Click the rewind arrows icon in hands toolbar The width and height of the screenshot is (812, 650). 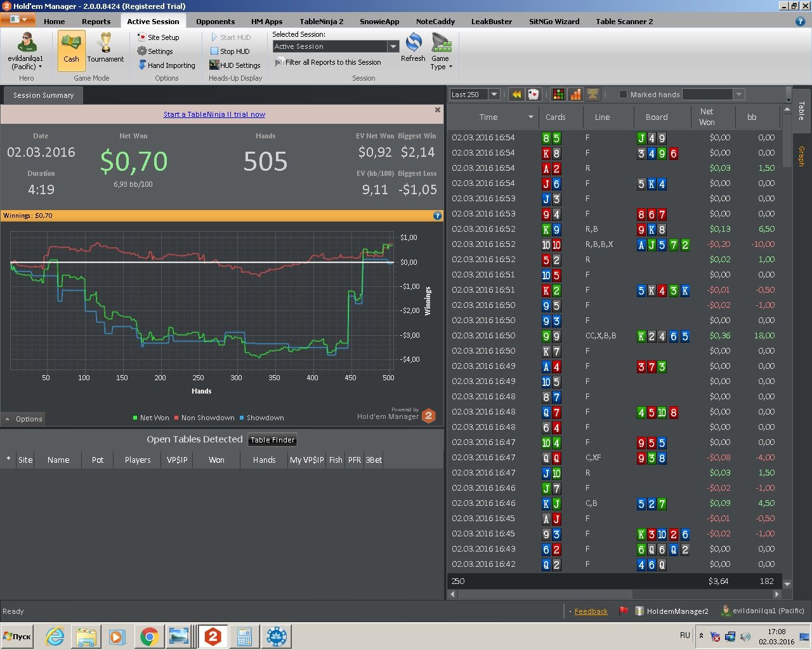pyautogui.click(x=516, y=95)
